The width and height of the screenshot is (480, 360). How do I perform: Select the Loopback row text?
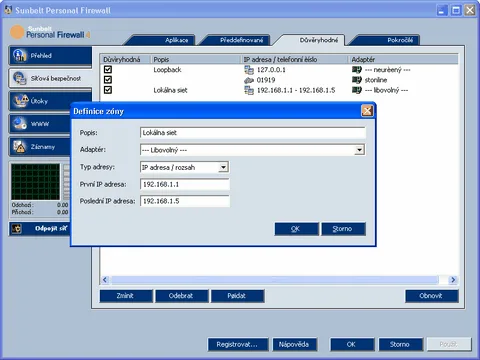click(167, 70)
